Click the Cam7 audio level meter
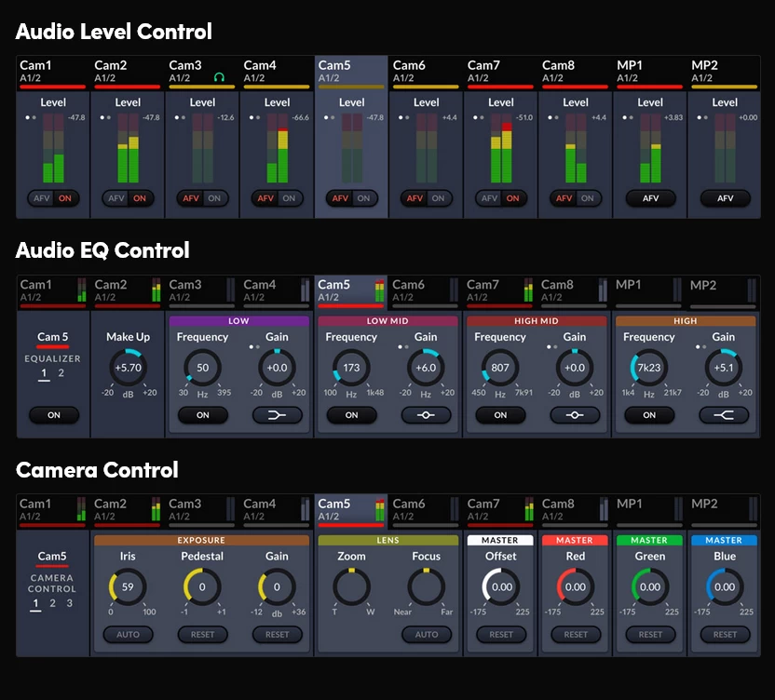 501,149
